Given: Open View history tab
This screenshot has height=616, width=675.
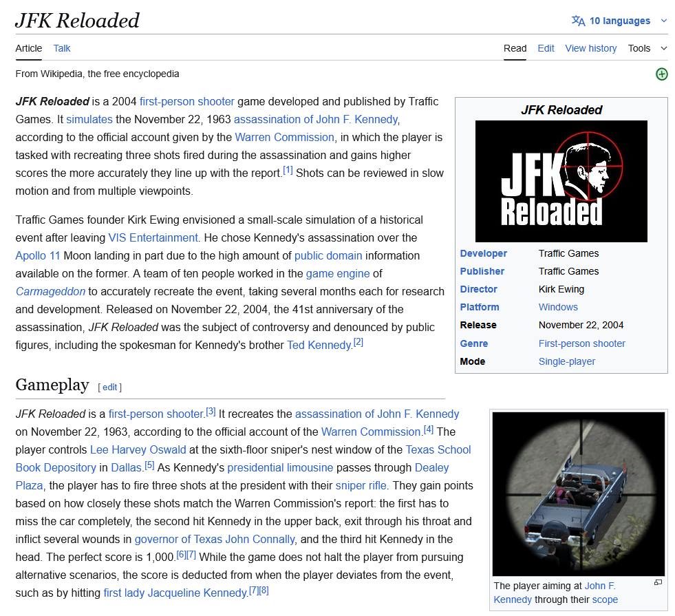Looking at the screenshot, I should click(x=590, y=48).
